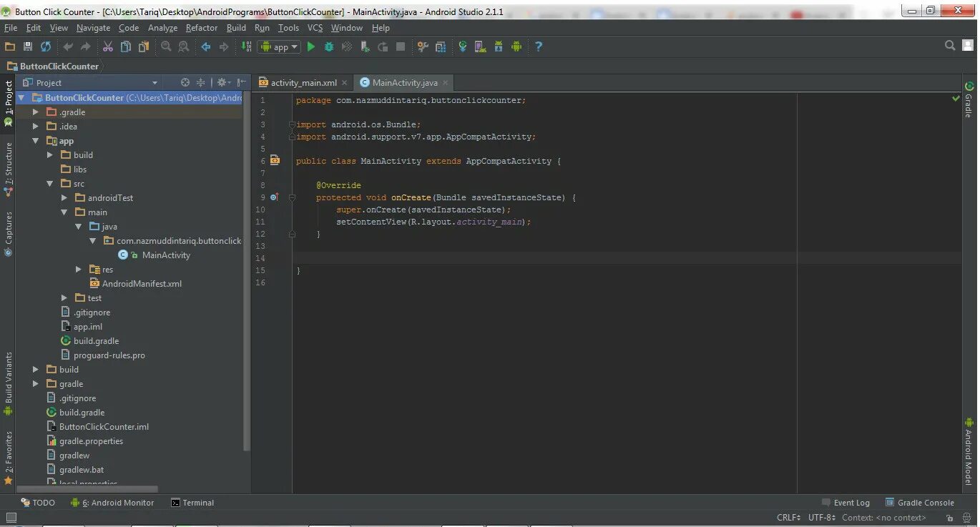Screen dimensions: 980x527
Task: Open the Refactor menu
Action: click(202, 28)
